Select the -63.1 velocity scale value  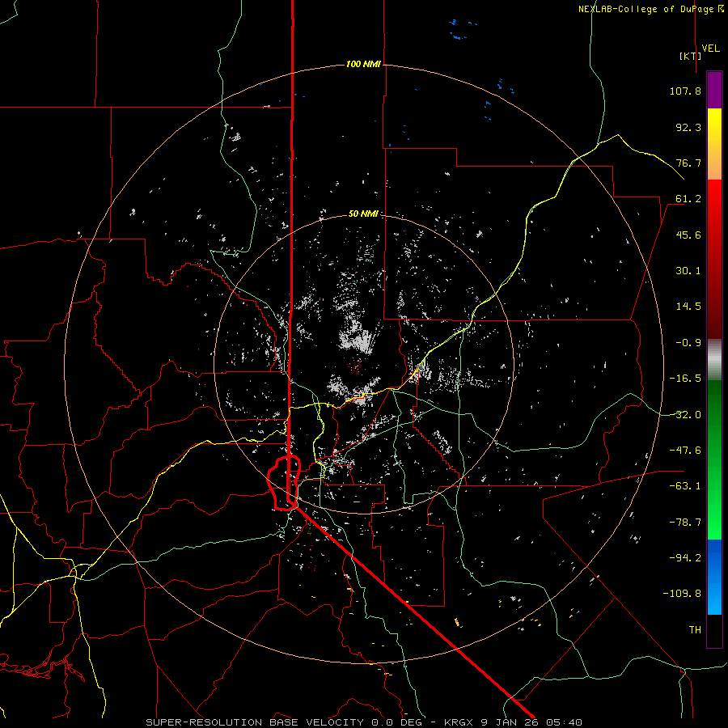click(685, 486)
